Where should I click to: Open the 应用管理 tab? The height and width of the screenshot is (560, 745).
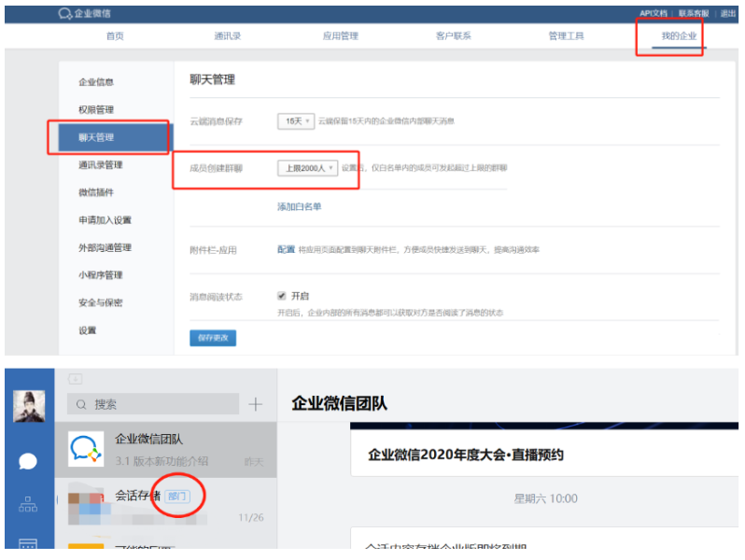click(340, 36)
